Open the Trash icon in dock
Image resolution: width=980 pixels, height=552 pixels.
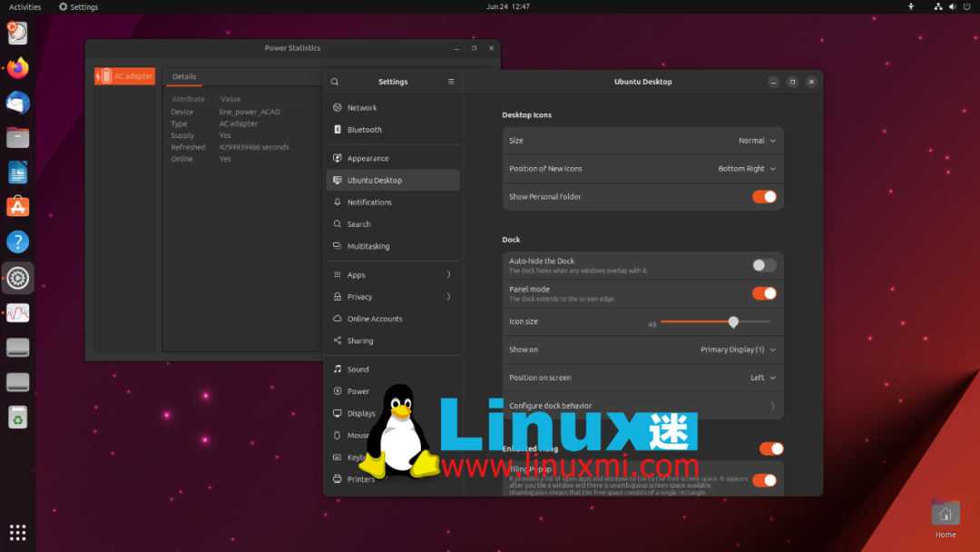[x=17, y=418]
